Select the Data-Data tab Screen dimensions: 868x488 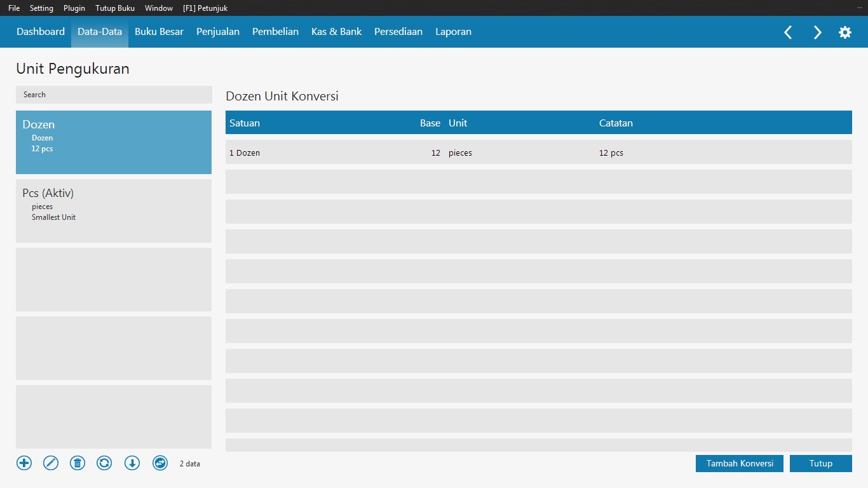click(x=100, y=32)
